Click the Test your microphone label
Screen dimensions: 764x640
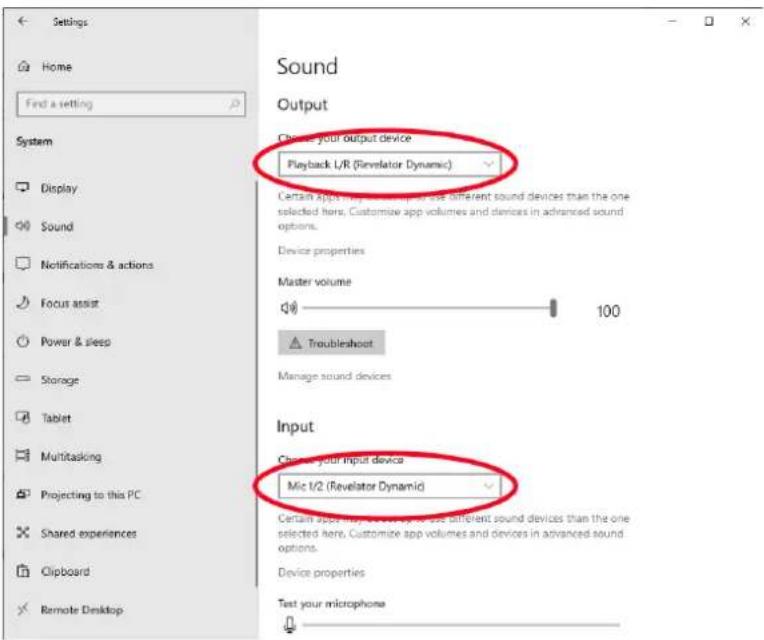(331, 603)
